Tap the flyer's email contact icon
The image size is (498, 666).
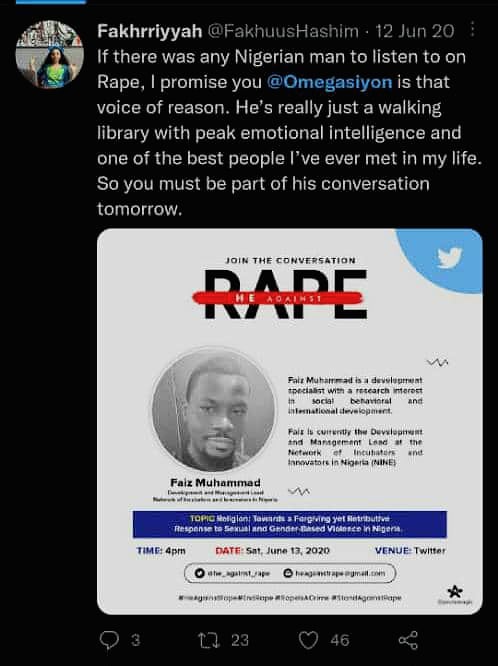288,573
